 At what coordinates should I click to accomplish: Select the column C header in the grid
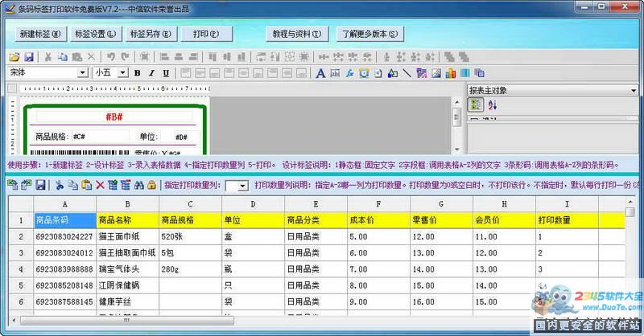(x=190, y=204)
